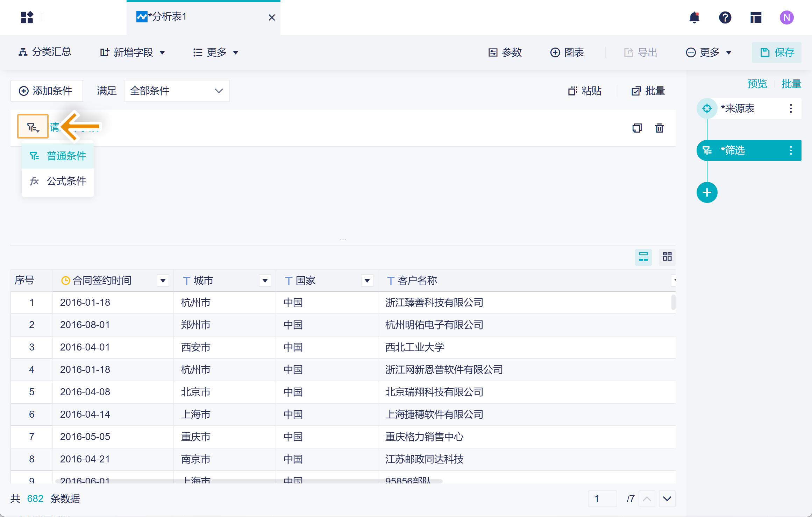This screenshot has height=517, width=812.
Task: Click the notification bell icon
Action: 694,17
